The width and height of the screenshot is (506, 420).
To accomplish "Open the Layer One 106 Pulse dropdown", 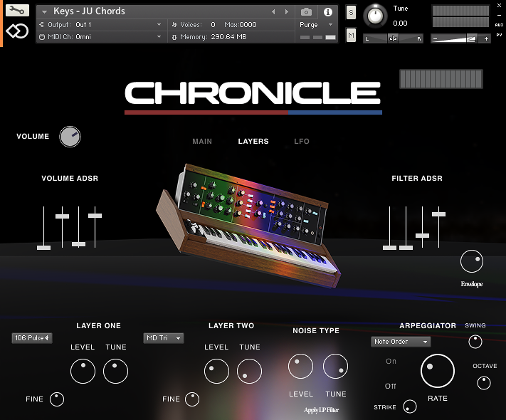I will (32, 338).
